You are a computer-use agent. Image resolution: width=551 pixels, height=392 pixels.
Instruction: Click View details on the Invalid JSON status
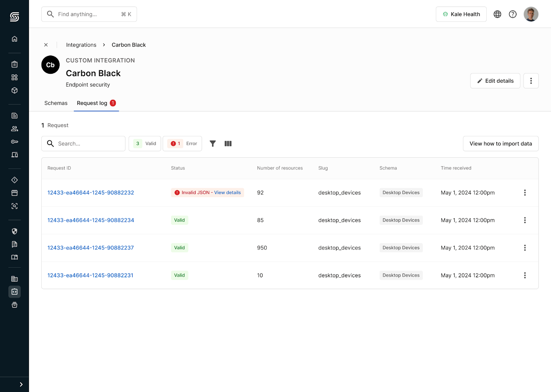pos(228,193)
